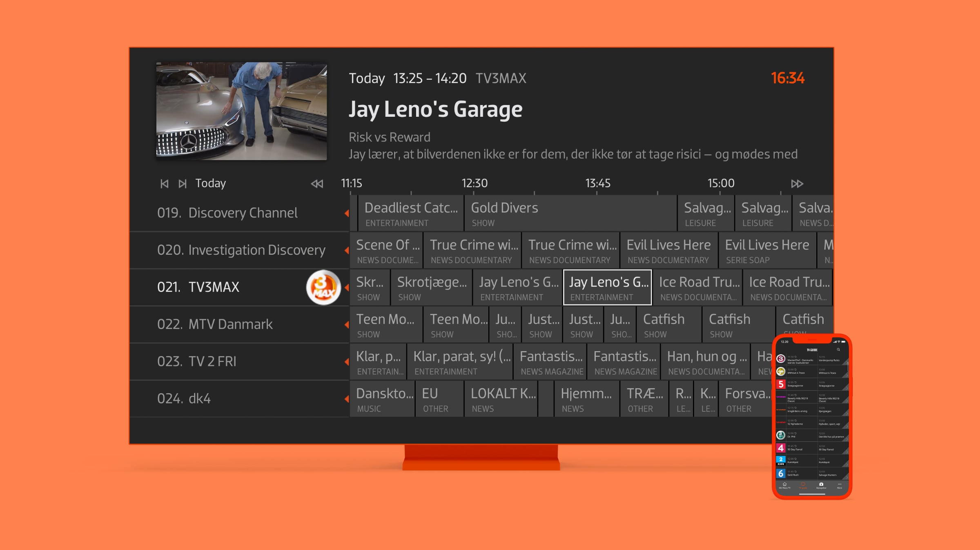The width and height of the screenshot is (980, 550).
Task: Rewind the guide timeline
Action: (x=317, y=184)
